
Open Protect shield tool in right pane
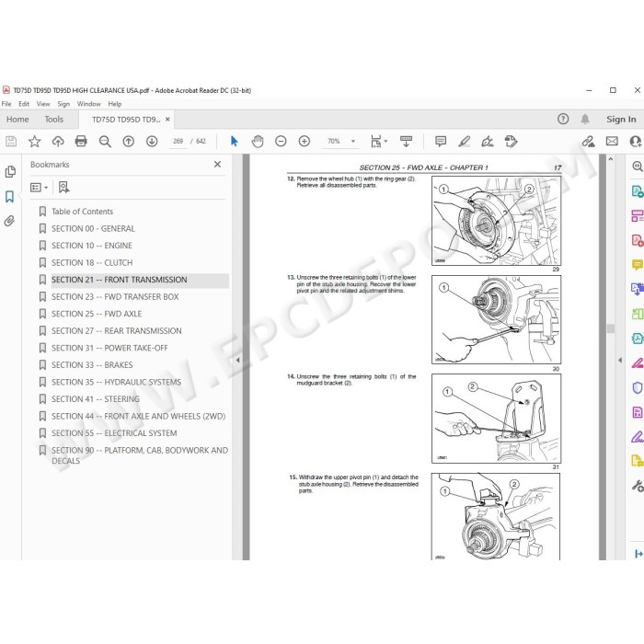(x=637, y=387)
